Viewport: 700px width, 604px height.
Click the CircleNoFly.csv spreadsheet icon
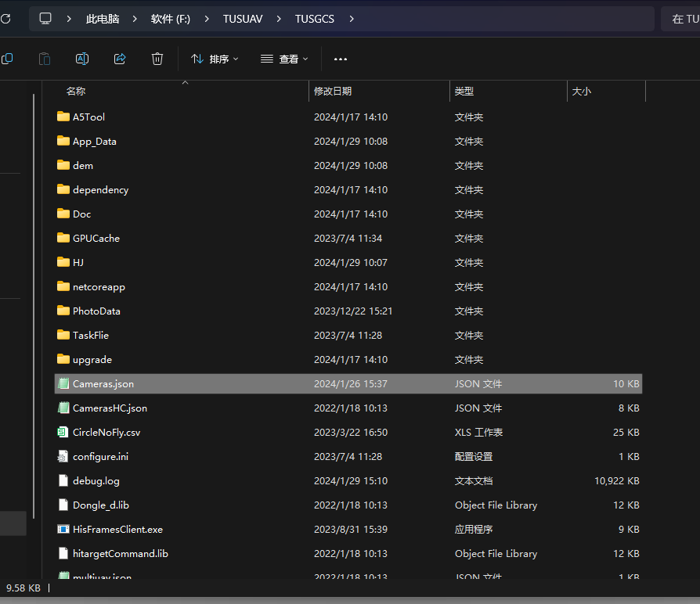63,432
